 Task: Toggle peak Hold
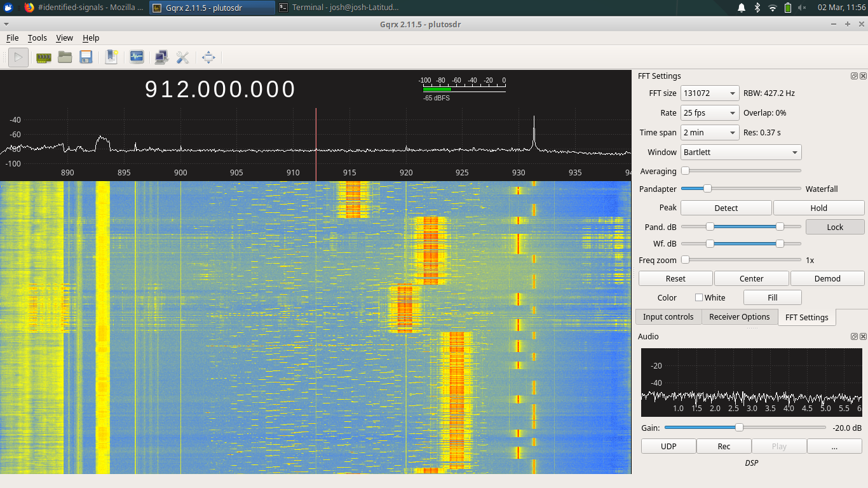(819, 208)
